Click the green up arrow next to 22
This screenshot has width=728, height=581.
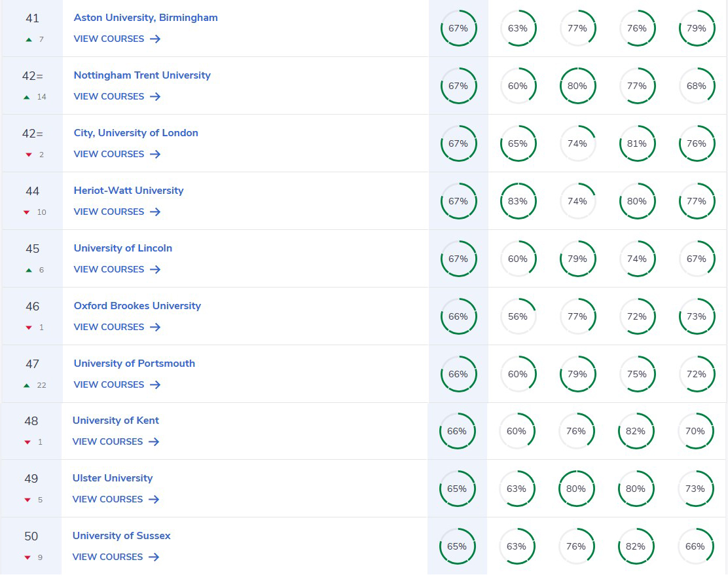tap(27, 385)
